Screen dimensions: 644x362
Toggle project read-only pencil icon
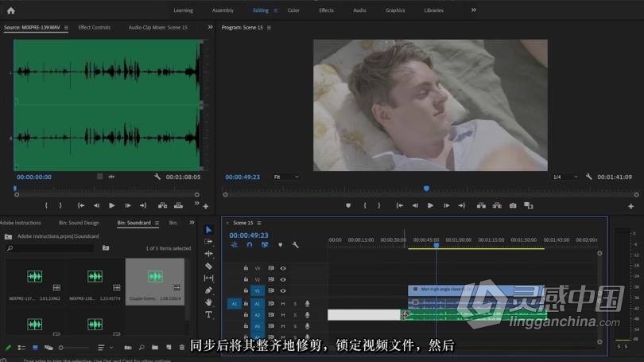[8, 348]
